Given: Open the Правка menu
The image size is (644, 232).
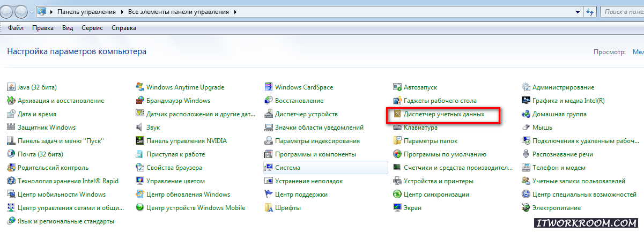Looking at the screenshot, I should 42,28.
